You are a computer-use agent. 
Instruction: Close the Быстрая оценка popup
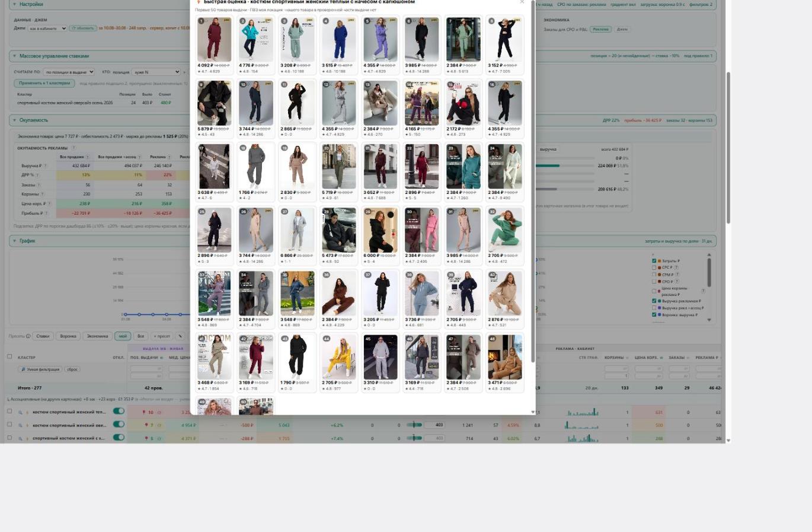tap(522, 2)
